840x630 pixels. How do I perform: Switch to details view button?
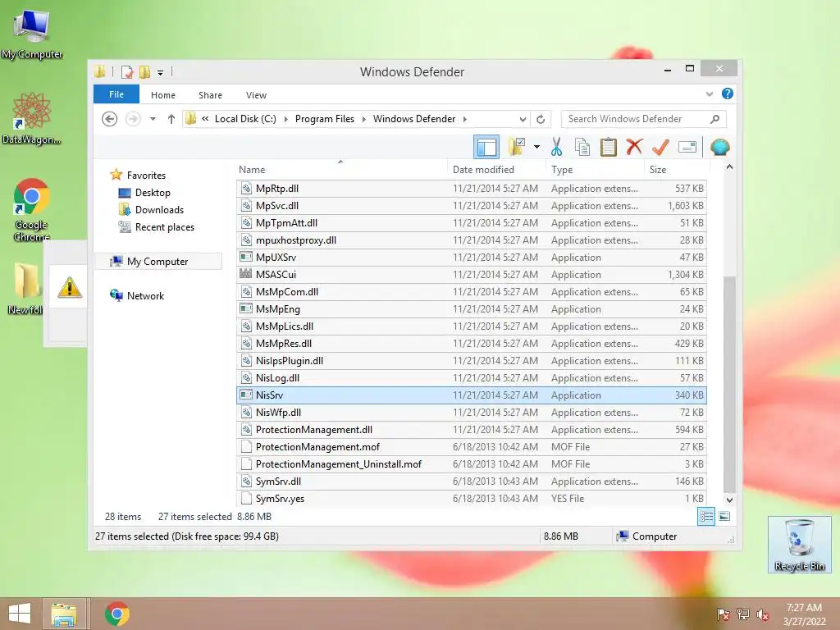706,517
